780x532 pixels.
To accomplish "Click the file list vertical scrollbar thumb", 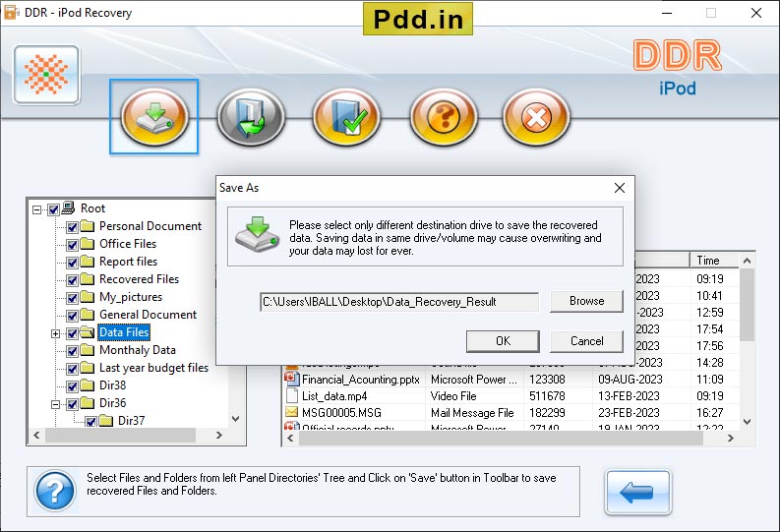I will click(747, 305).
